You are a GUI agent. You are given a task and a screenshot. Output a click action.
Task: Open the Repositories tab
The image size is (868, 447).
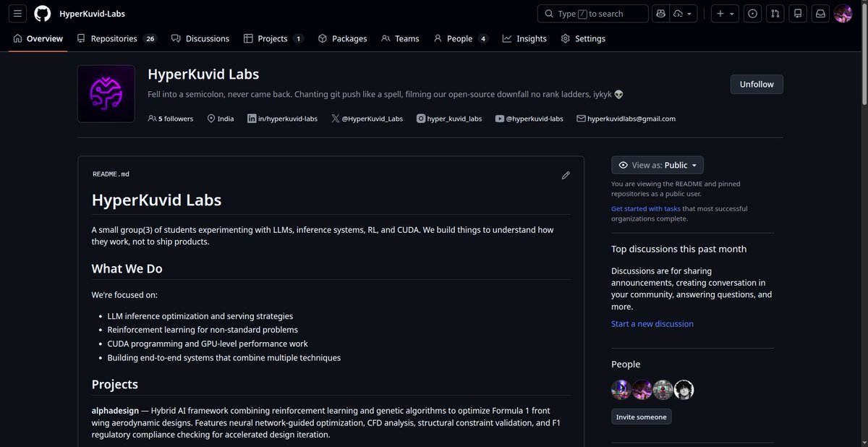point(116,38)
